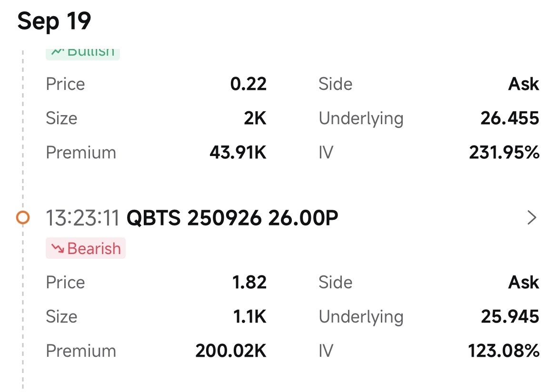Select the 26.455 underlying price
The height and width of the screenshot is (392, 557).
coord(510,118)
